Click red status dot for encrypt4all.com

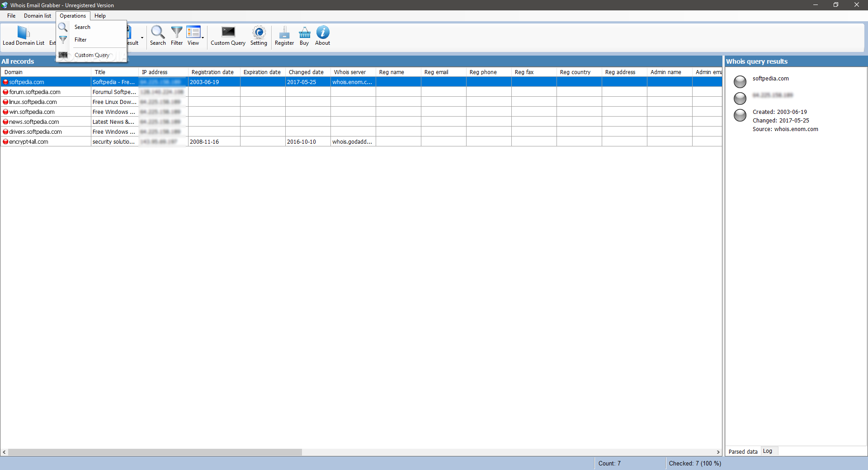tap(5, 142)
